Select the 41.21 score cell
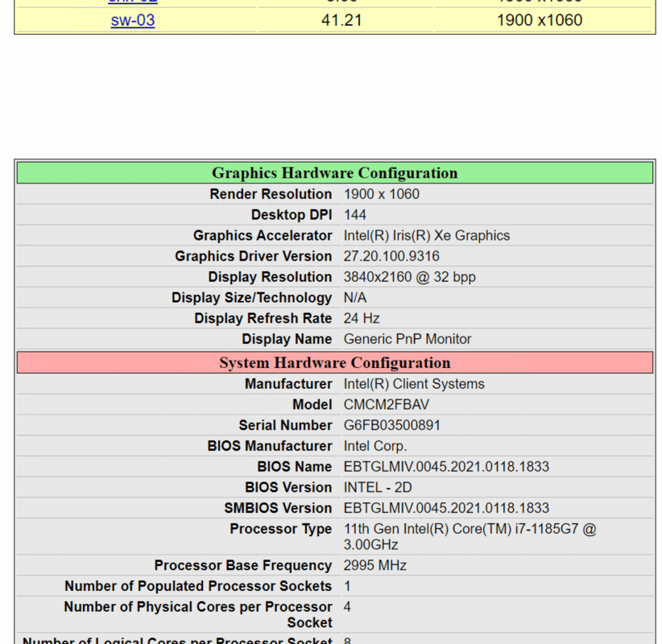The width and height of the screenshot is (662, 644). point(341,20)
